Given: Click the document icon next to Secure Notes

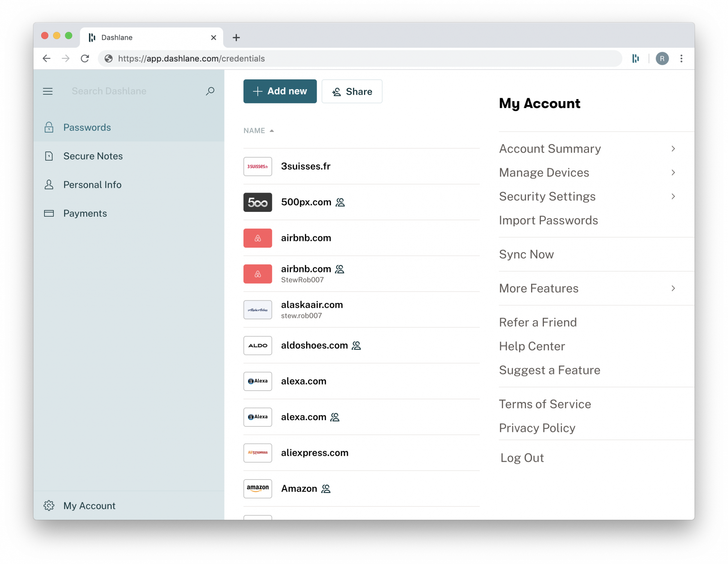Looking at the screenshot, I should (x=49, y=155).
